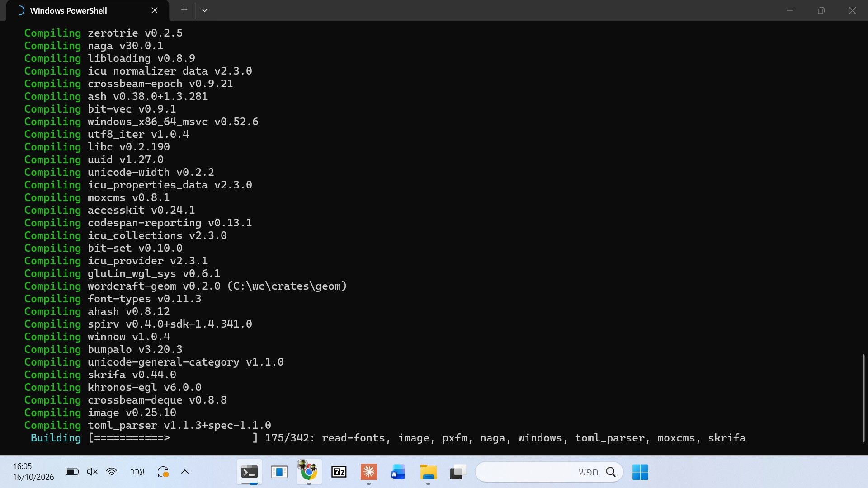Open the orange starburst app in taskbar
868x488 pixels.
coord(369,472)
